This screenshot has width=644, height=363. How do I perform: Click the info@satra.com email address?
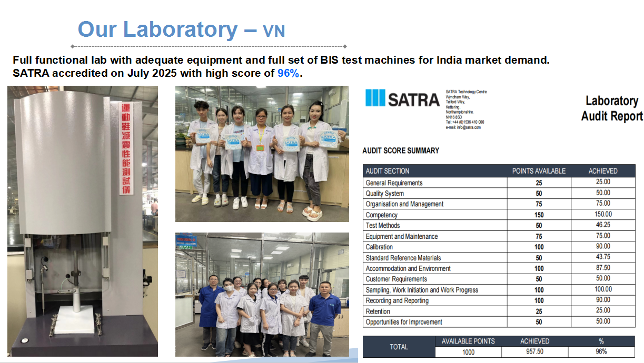[462, 127]
